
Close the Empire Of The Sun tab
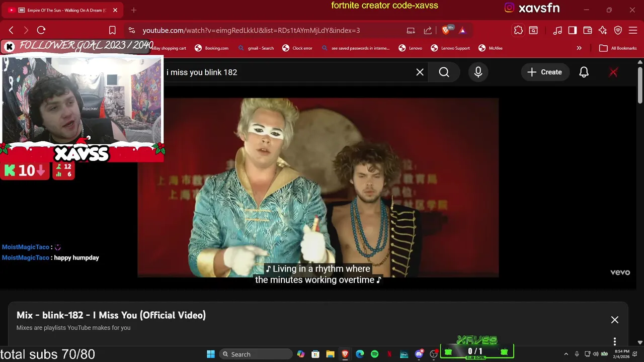[115, 10]
